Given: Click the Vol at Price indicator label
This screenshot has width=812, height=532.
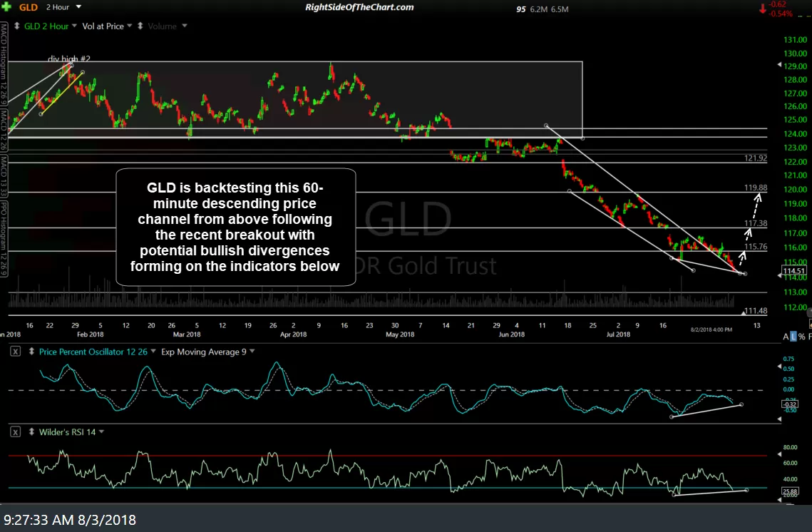Looking at the screenshot, I should coord(103,26).
